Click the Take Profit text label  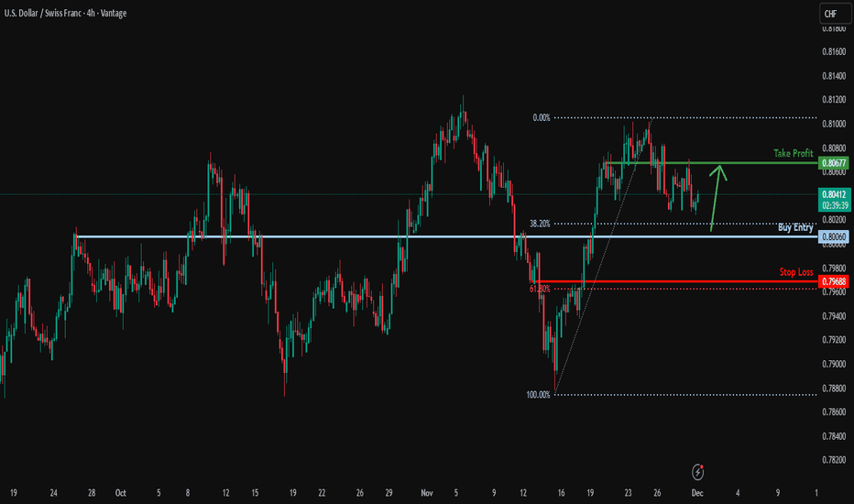794,154
